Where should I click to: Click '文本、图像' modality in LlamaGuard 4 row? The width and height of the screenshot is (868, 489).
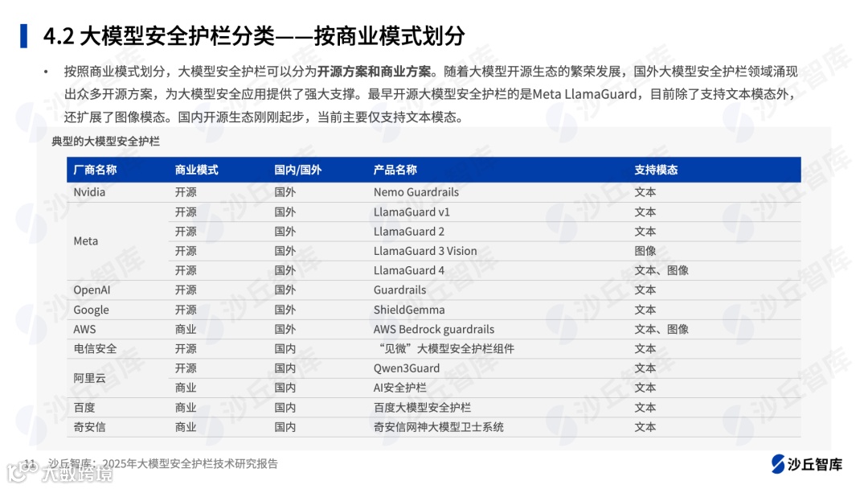coord(661,271)
